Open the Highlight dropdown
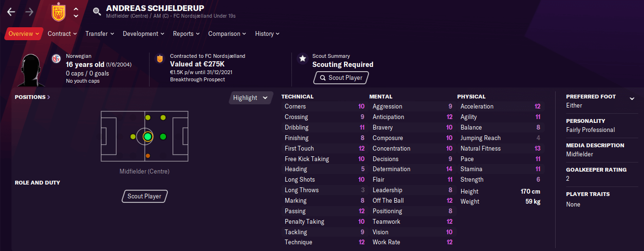Viewport: 644px width, 251px height. coord(251,98)
